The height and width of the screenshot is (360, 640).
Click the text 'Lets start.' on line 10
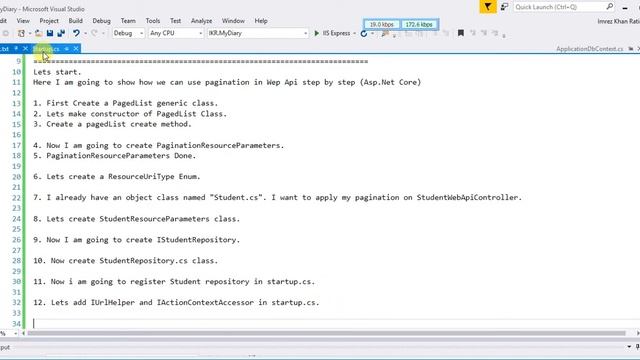coord(57,72)
